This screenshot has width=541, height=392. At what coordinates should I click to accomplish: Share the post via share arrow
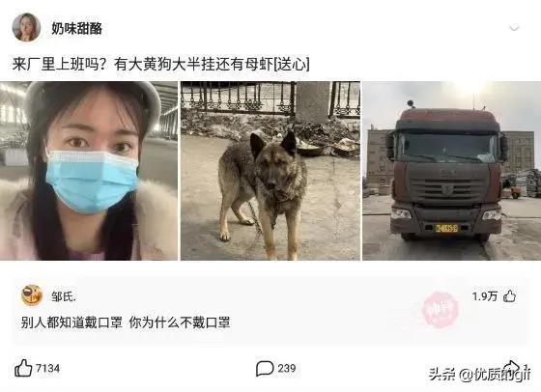tap(512, 367)
